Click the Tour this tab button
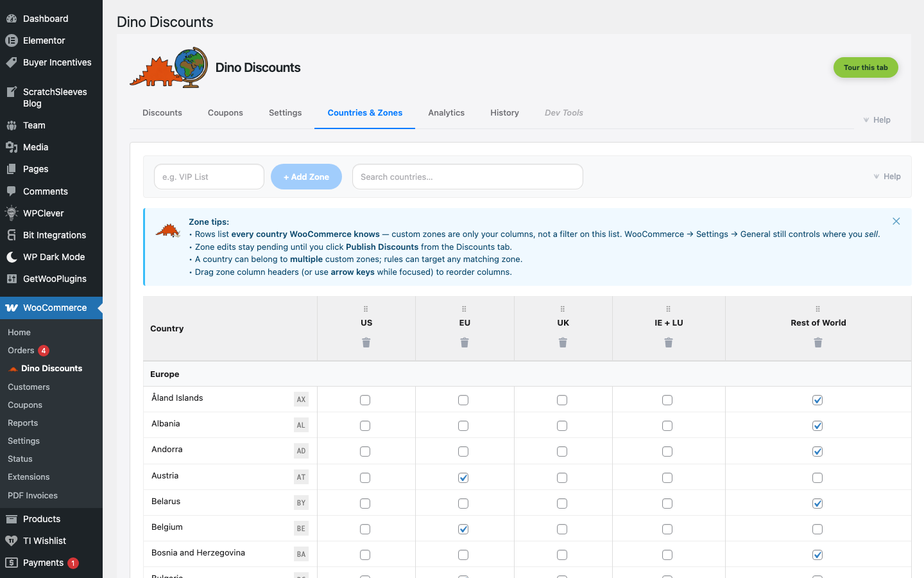Image resolution: width=924 pixels, height=578 pixels. (866, 67)
